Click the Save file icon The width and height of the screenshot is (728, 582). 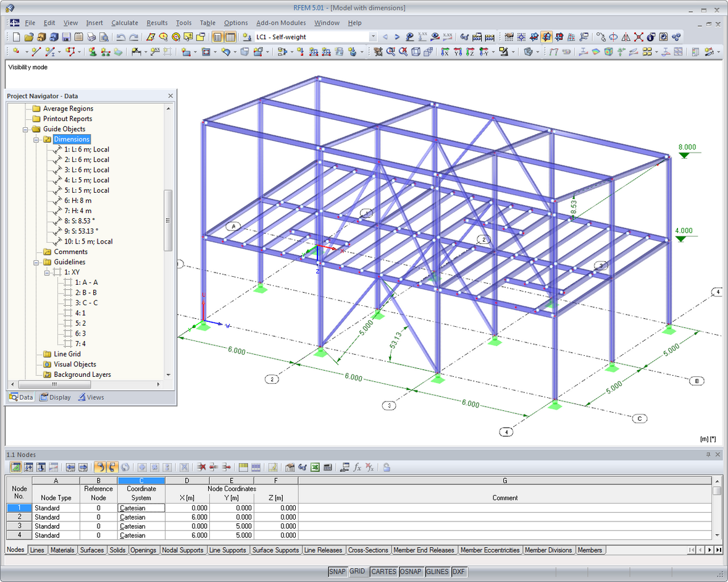(x=67, y=37)
